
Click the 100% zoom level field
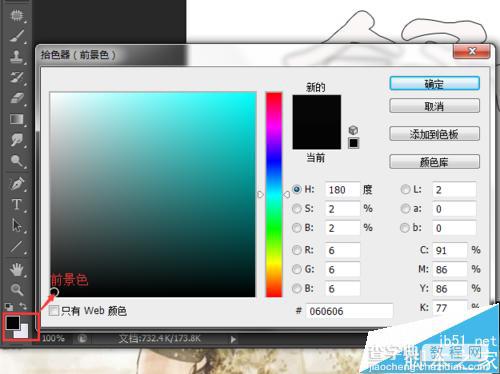pyautogui.click(x=53, y=339)
